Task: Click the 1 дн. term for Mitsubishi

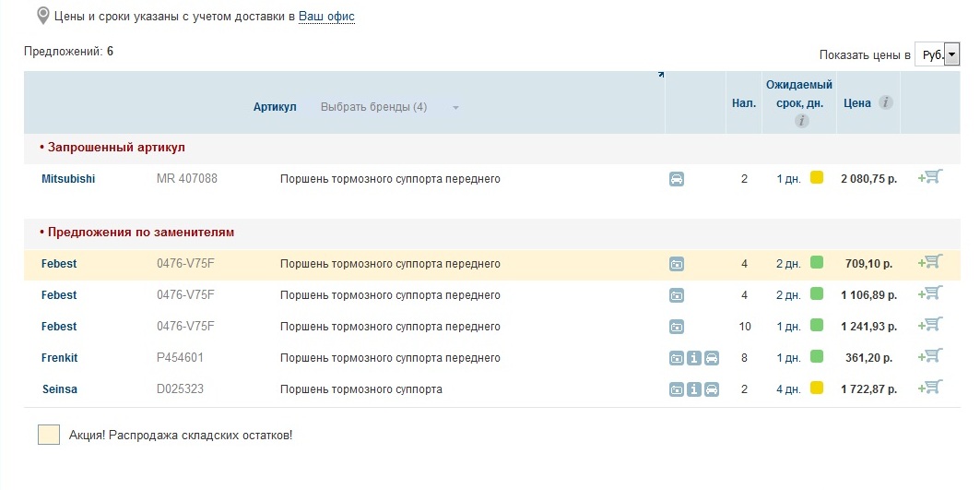Action: tap(788, 179)
